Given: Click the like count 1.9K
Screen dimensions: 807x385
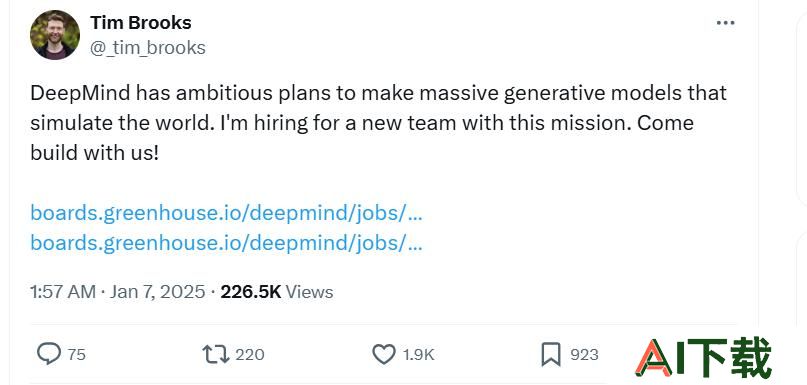Looking at the screenshot, I should click(x=418, y=355).
